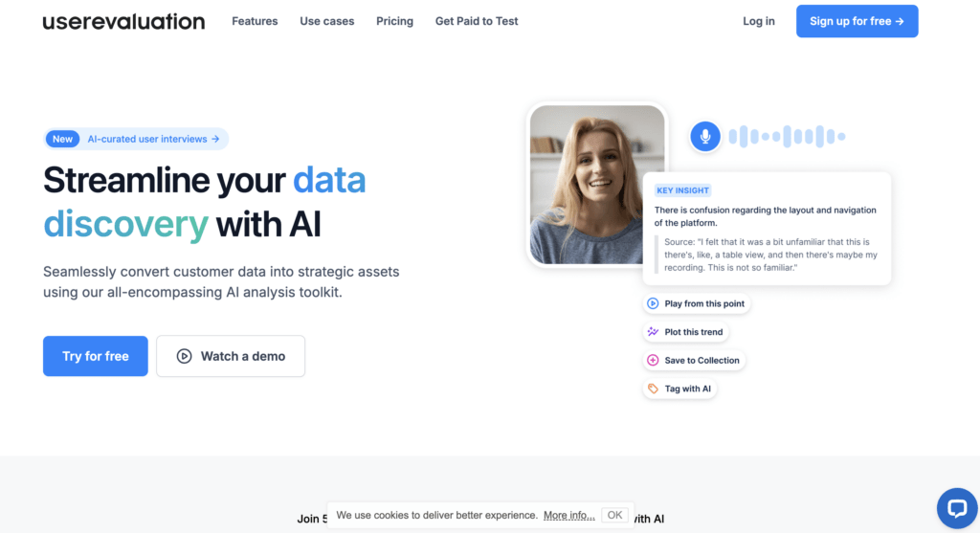Click the Save to Collection plus icon
The image size is (980, 533).
point(653,361)
